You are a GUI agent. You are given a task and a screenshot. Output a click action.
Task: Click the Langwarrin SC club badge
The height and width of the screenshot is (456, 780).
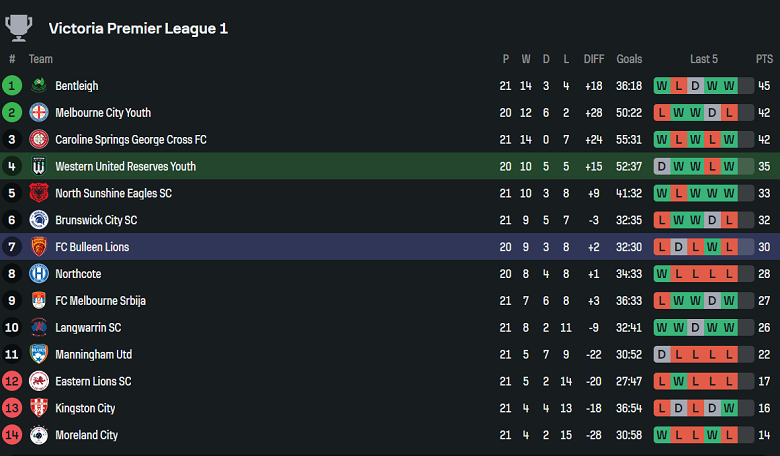click(39, 327)
